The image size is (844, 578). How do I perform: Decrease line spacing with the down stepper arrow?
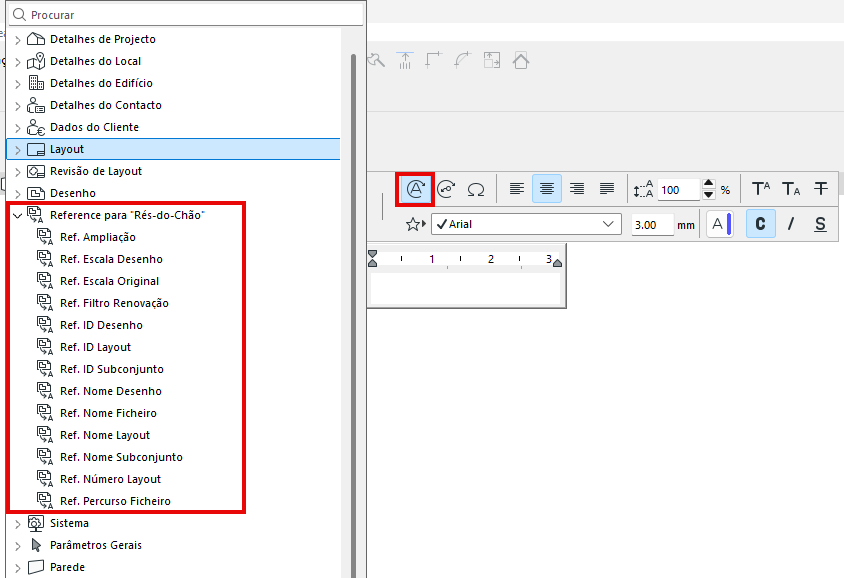(x=709, y=195)
